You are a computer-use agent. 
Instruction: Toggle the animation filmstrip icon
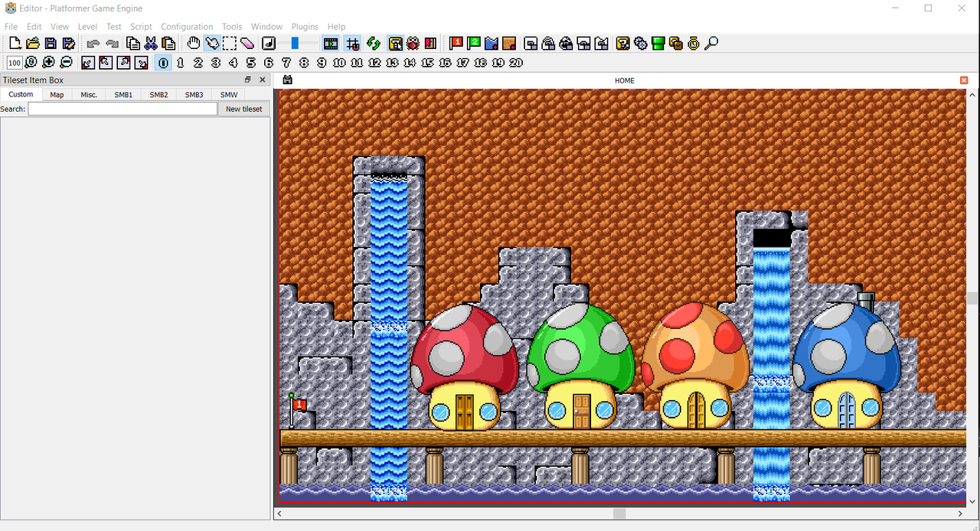(x=331, y=44)
